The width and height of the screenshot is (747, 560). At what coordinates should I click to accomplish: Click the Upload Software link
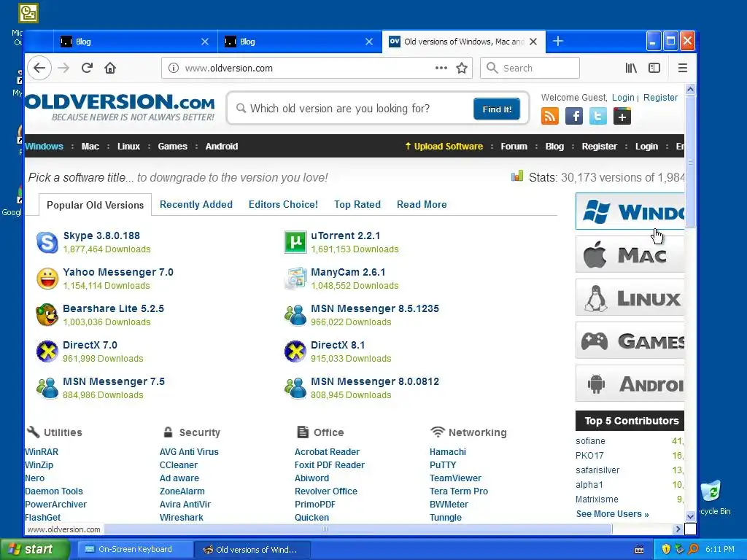(x=444, y=146)
